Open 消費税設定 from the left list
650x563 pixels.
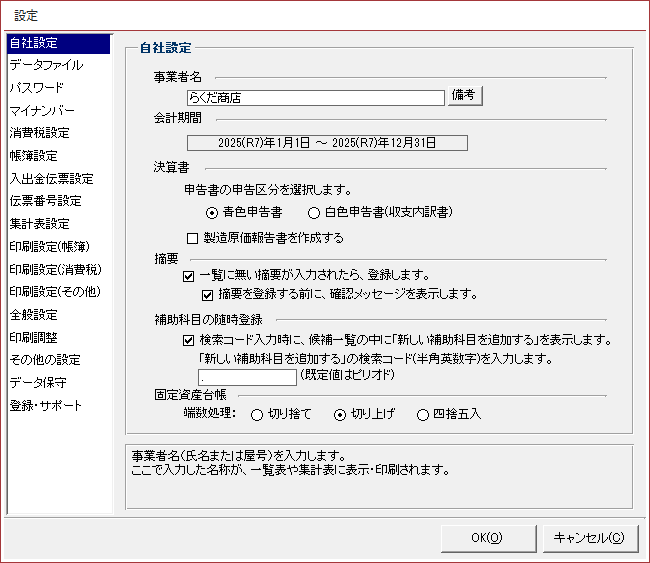40,133
